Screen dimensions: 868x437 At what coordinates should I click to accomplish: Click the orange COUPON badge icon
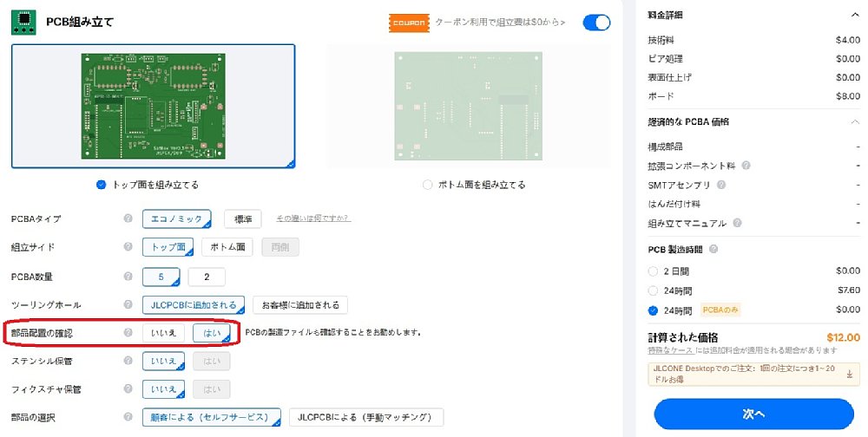point(409,23)
